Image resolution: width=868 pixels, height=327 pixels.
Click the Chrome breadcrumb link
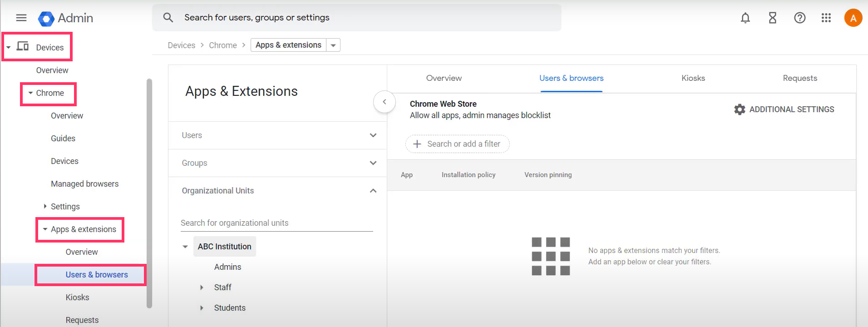click(223, 45)
